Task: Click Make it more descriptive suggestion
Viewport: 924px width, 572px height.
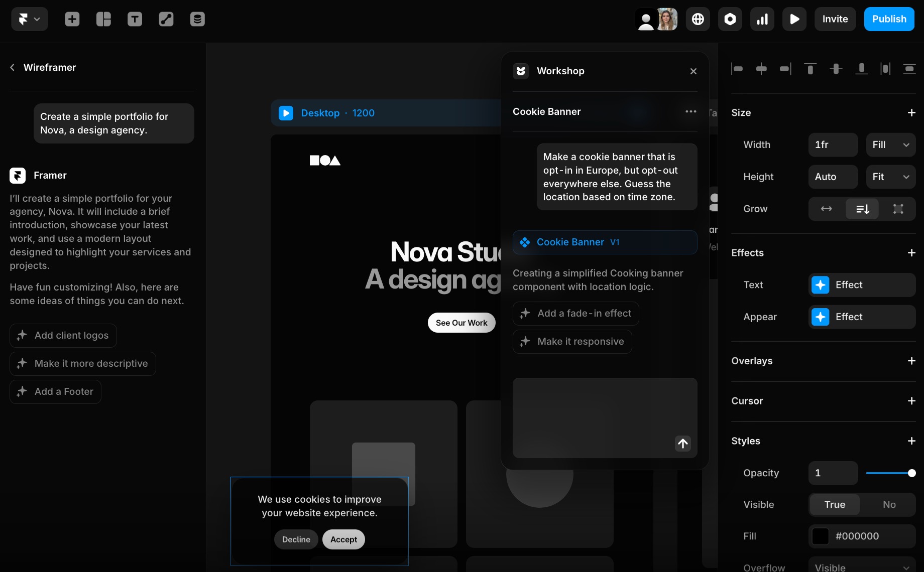Action: [83, 364]
